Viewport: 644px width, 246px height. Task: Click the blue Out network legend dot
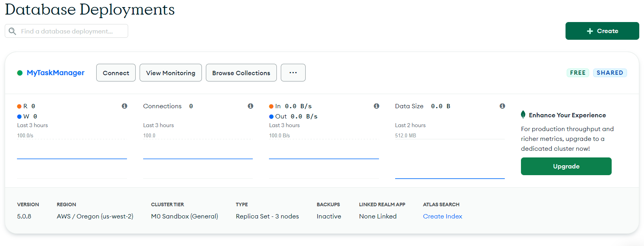(x=271, y=117)
